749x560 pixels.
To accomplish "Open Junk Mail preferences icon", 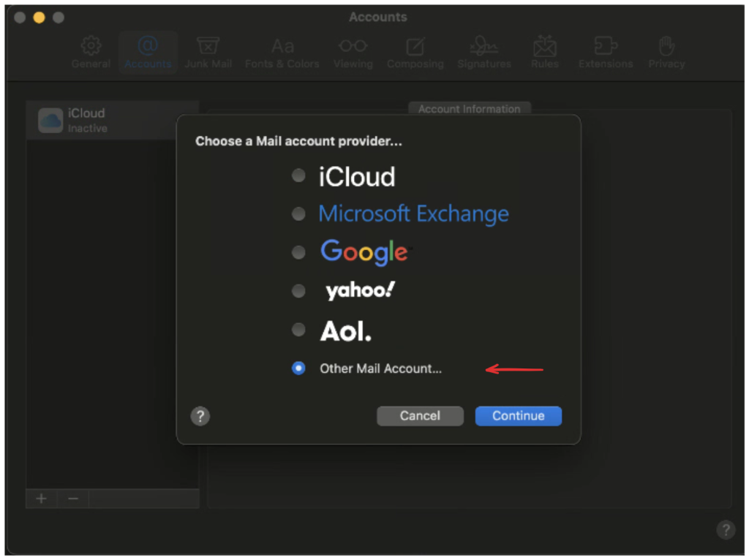I will (208, 47).
